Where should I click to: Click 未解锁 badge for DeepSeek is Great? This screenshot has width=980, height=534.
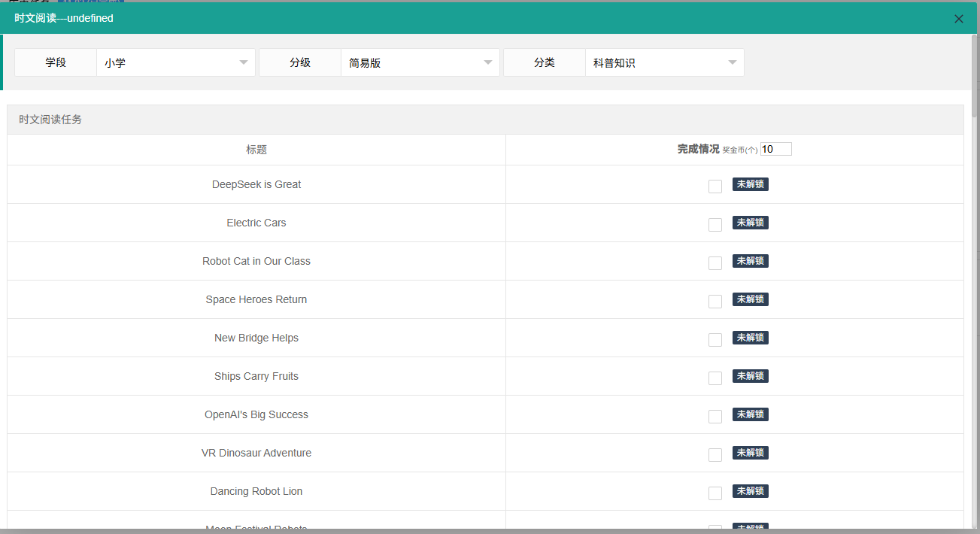(750, 184)
